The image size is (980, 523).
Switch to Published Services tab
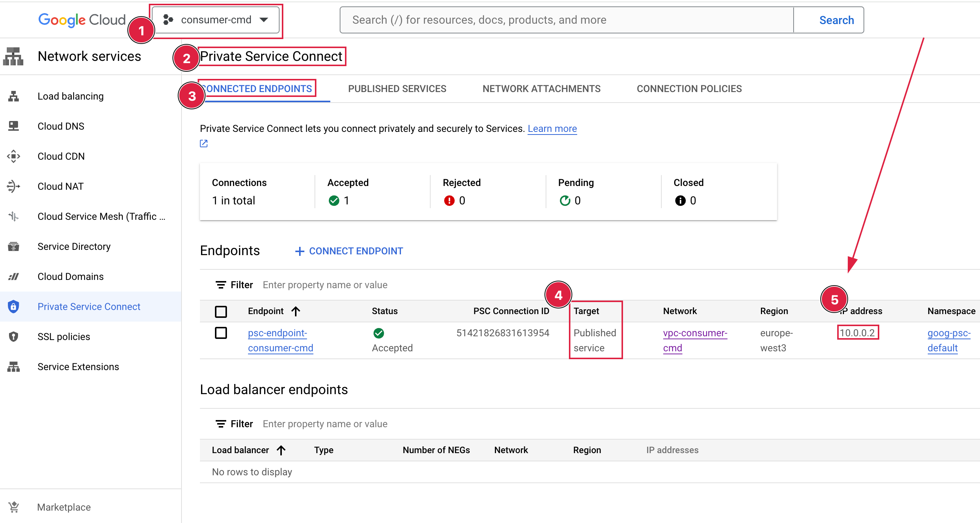(397, 89)
